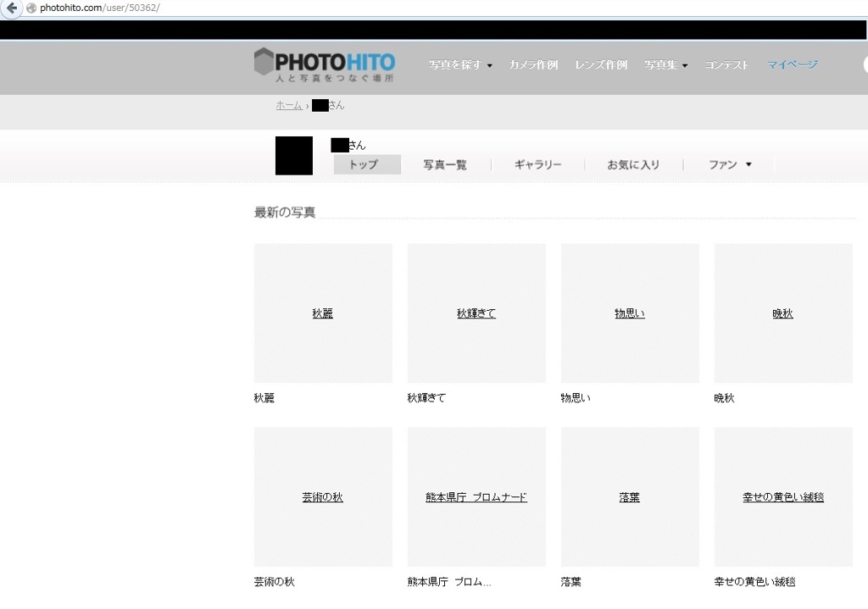Select レンズ作例 from the navigation bar
The image size is (868, 609).
click(601, 64)
